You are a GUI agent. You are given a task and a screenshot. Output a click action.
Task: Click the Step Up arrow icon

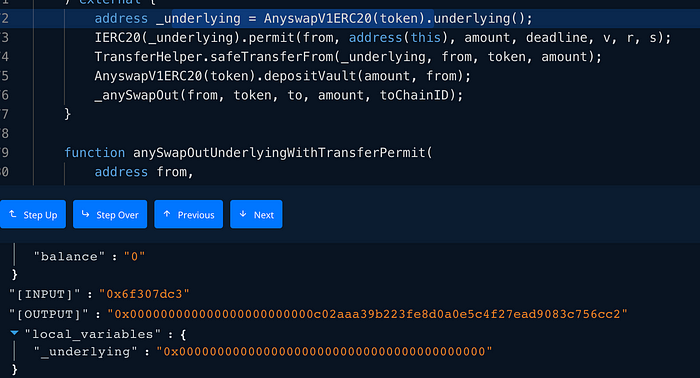(12, 214)
